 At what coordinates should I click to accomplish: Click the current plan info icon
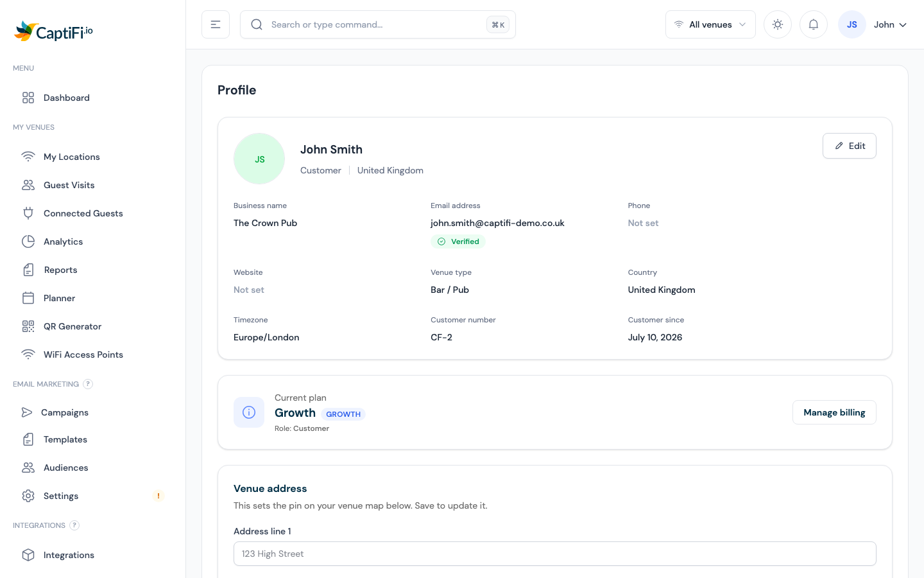point(249,412)
